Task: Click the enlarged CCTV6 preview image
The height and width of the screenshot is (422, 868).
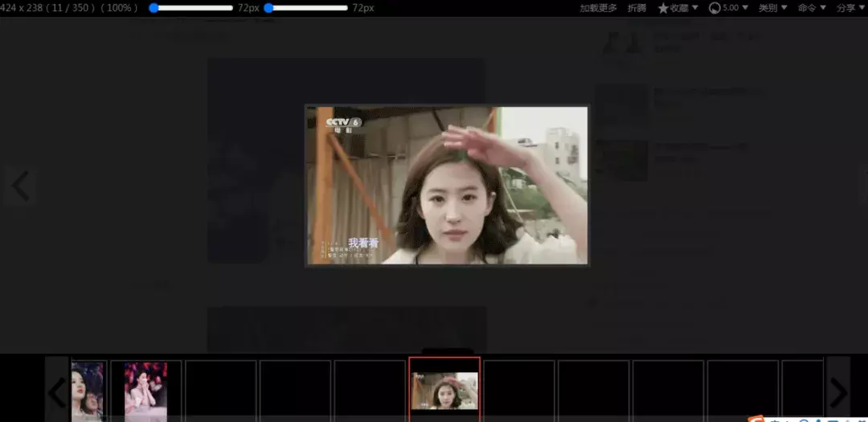Action: click(x=446, y=185)
